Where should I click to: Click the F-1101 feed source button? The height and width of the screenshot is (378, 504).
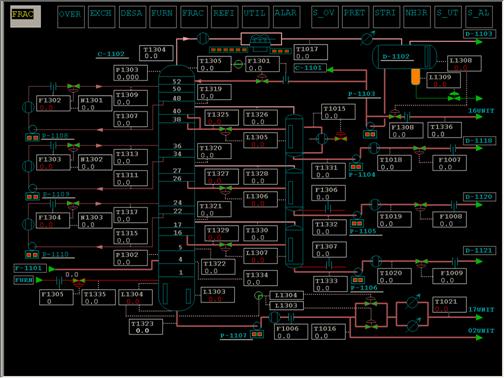(30, 268)
